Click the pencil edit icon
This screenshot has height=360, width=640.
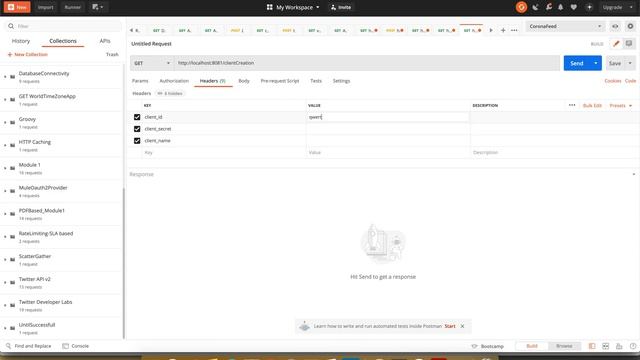coord(616,44)
